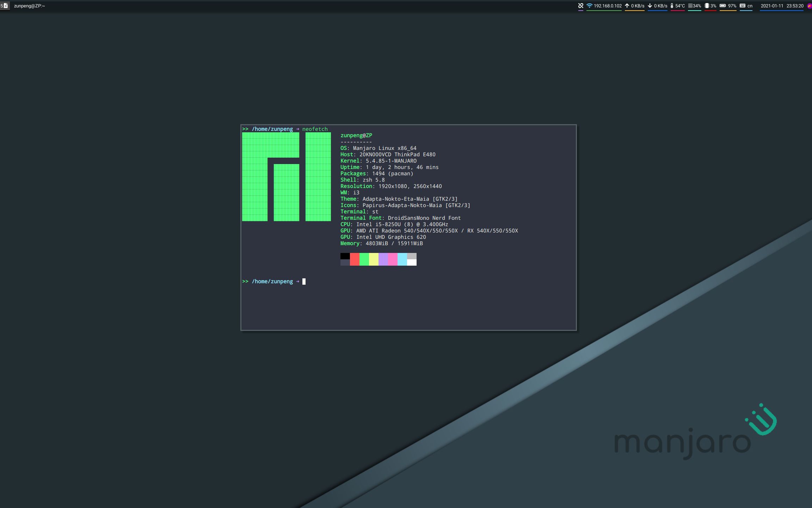Click the green swatch in neofetch palette
Viewport: 812px width, 508px height.
tap(364, 259)
